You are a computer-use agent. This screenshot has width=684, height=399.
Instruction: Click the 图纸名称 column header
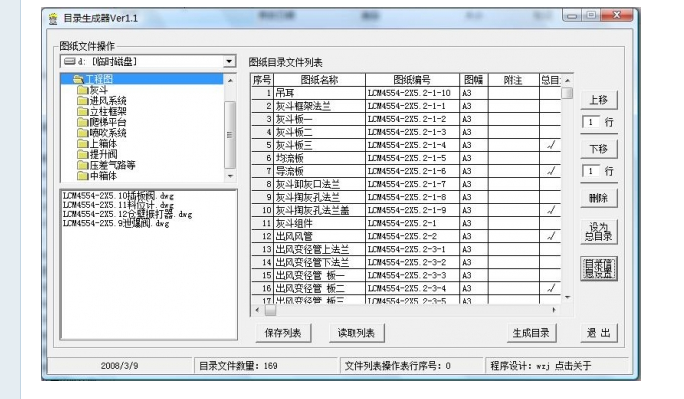[319, 80]
